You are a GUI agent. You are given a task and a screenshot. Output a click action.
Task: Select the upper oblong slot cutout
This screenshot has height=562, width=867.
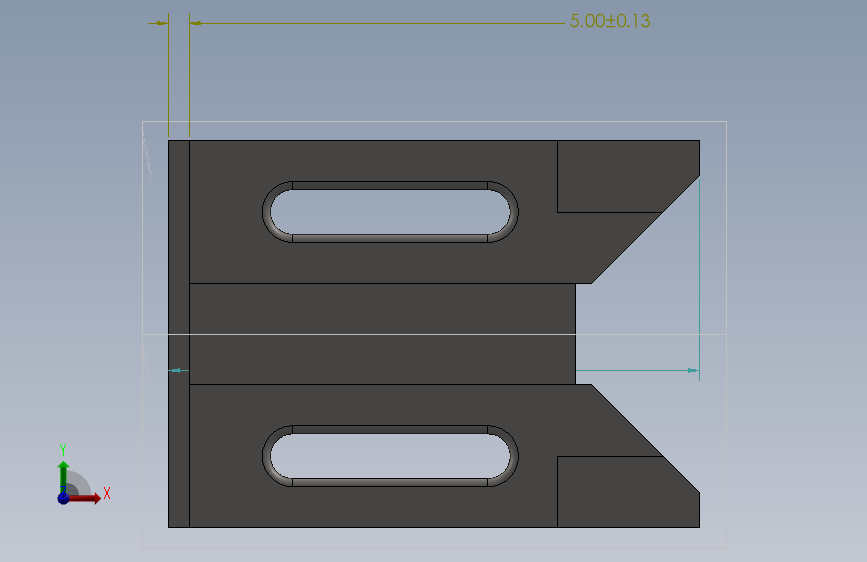pos(390,212)
